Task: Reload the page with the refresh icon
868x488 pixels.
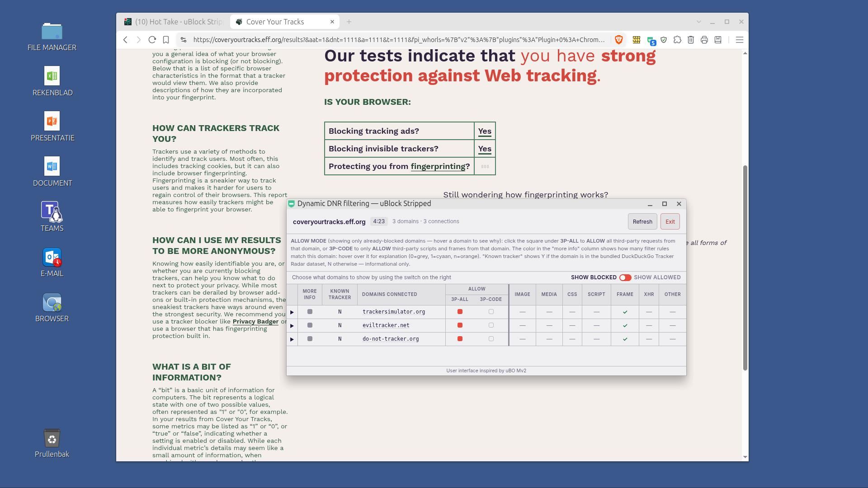Action: [x=152, y=40]
